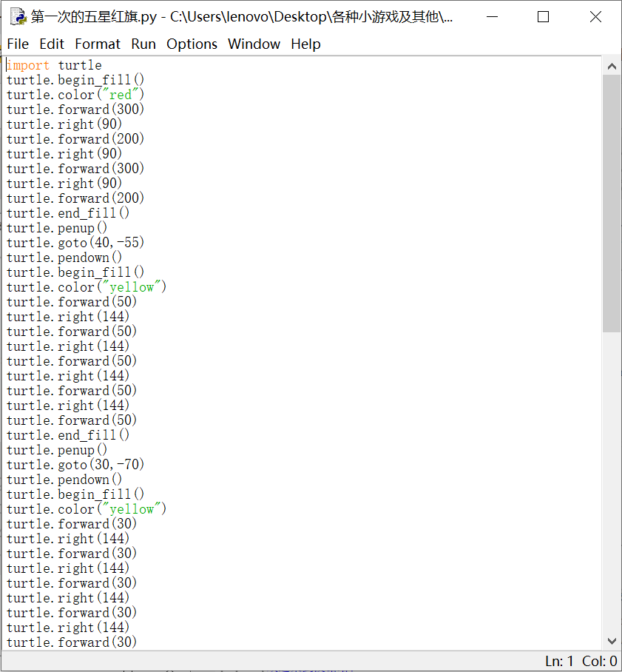Open the Run menu
622x672 pixels.
tap(143, 44)
